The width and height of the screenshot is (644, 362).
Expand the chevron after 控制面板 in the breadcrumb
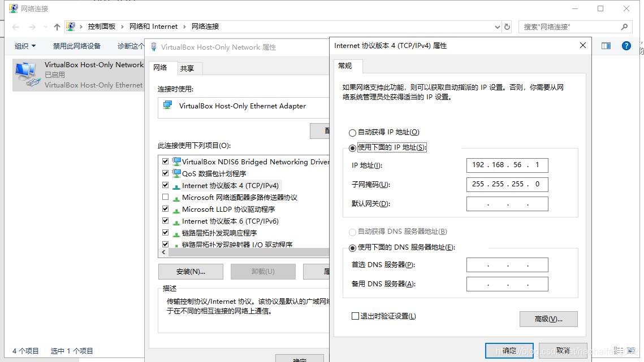[122, 27]
